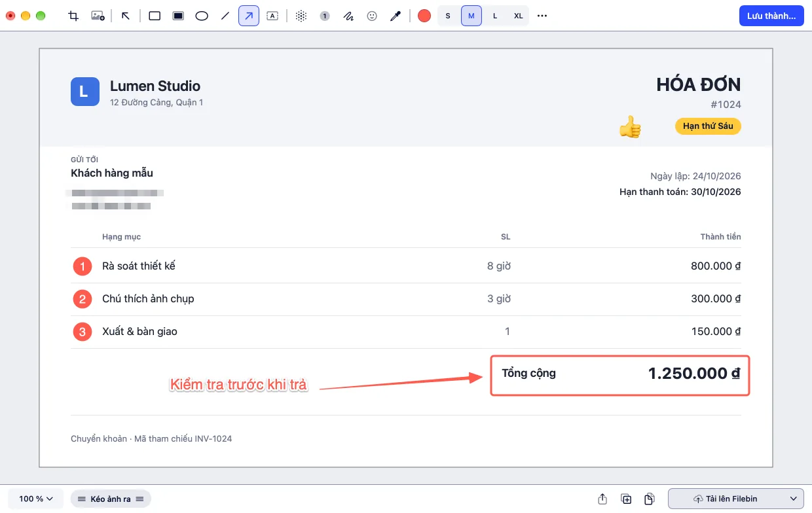This screenshot has height=513, width=812.
Task: Click the duplicate-plus icon in bottom bar
Action: click(626, 499)
